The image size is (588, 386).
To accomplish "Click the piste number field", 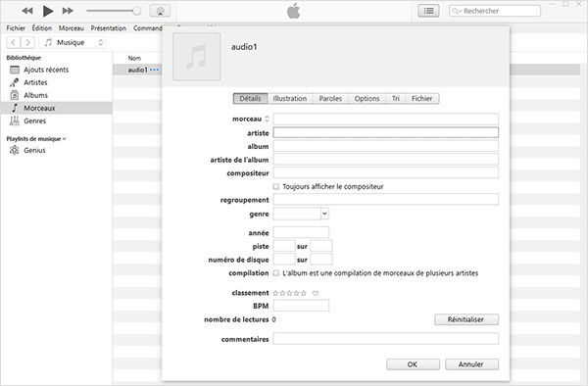I will tap(284, 246).
